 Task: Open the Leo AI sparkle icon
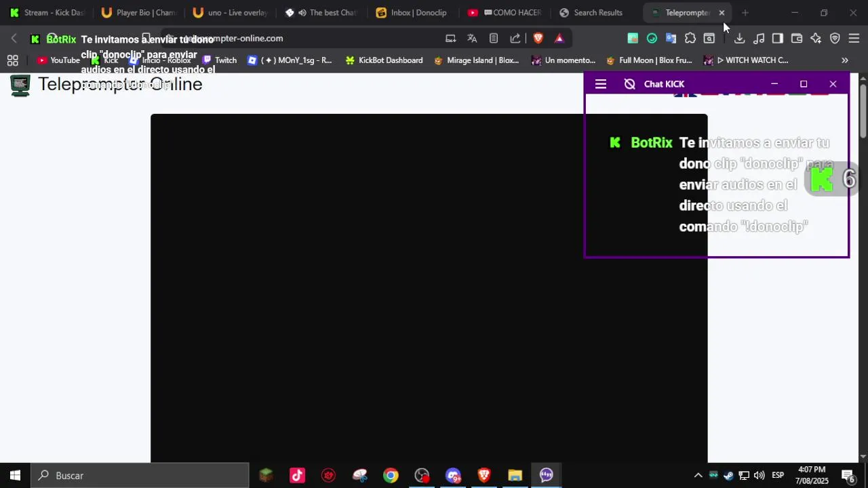coord(816,39)
